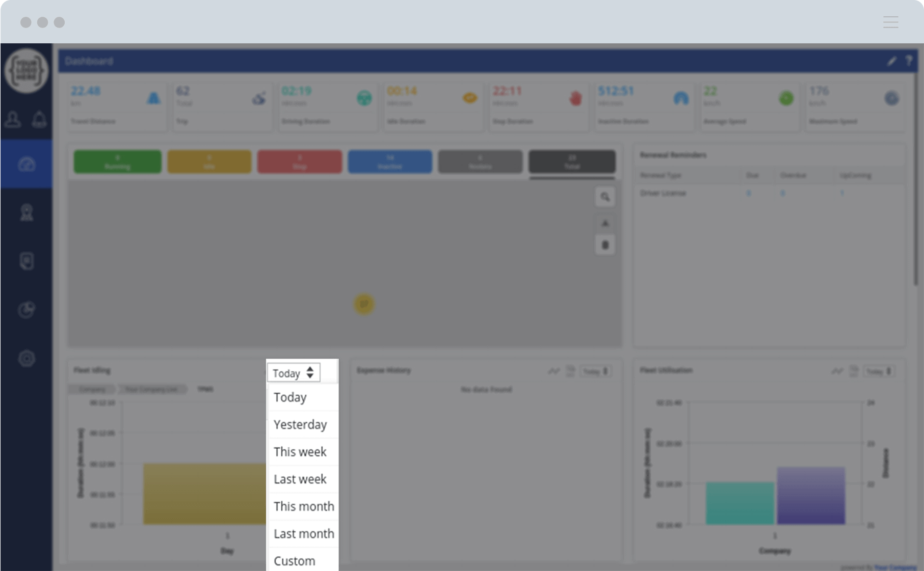Click the red Stop status button
The width and height of the screenshot is (924, 571).
(x=300, y=161)
